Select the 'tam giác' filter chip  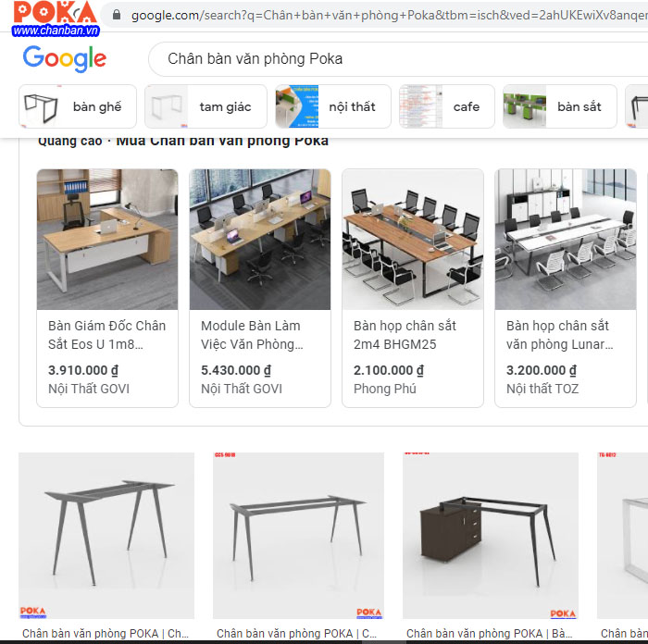pyautogui.click(x=206, y=106)
